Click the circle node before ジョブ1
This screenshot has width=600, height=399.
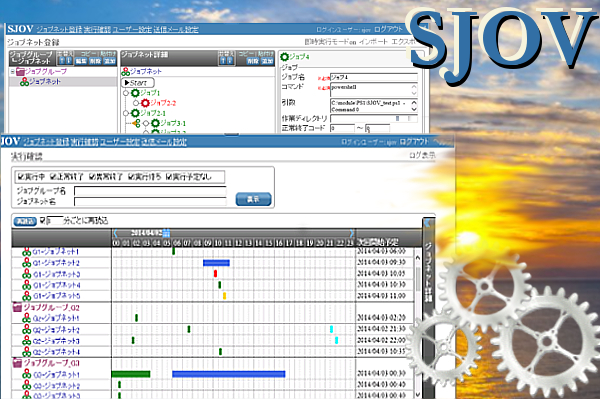(126, 93)
